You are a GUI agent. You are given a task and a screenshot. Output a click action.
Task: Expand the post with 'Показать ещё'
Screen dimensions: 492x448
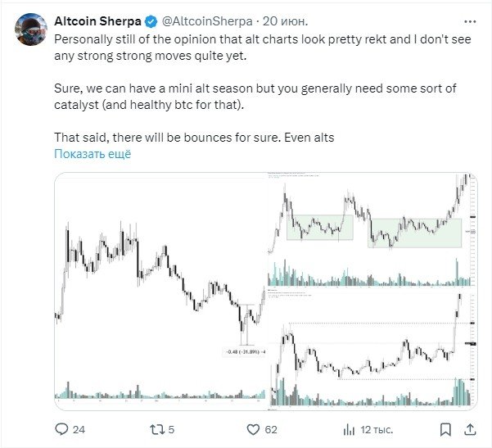tap(93, 153)
